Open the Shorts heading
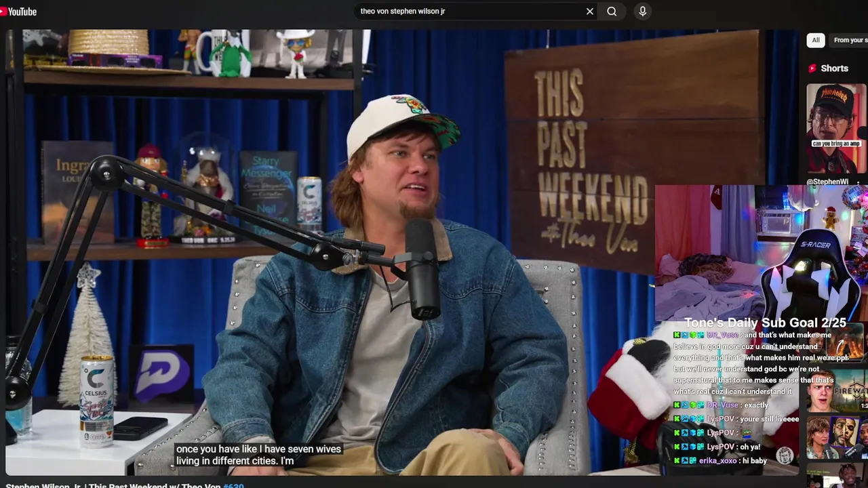868x488 pixels. click(834, 68)
